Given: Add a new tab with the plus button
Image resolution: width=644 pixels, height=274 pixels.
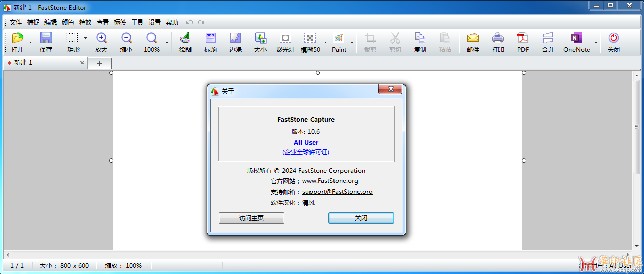Looking at the screenshot, I should coord(100,63).
